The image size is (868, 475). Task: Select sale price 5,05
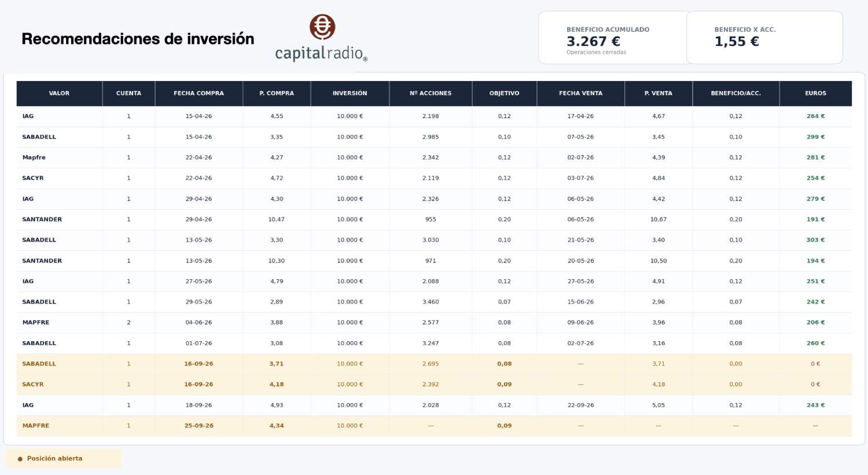659,405
